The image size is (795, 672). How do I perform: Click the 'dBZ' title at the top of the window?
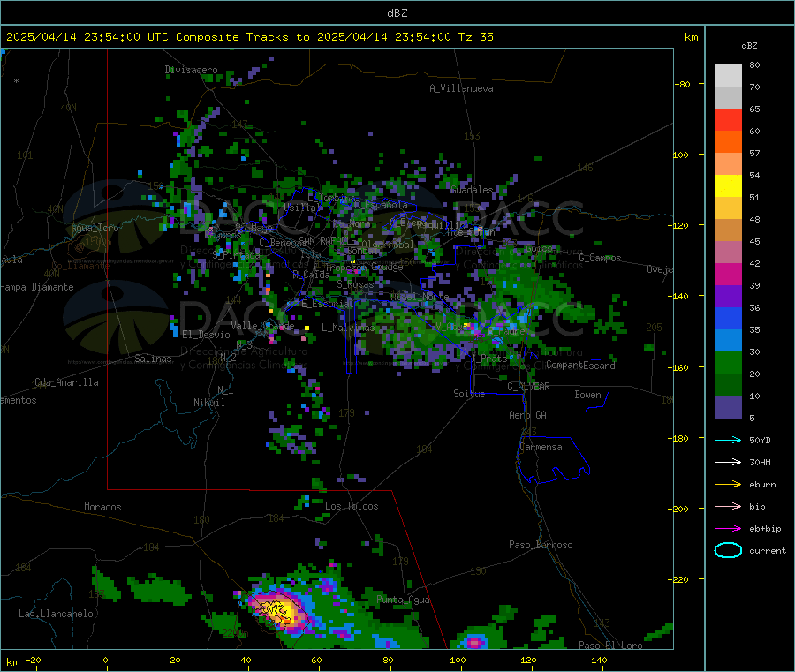tap(397, 13)
